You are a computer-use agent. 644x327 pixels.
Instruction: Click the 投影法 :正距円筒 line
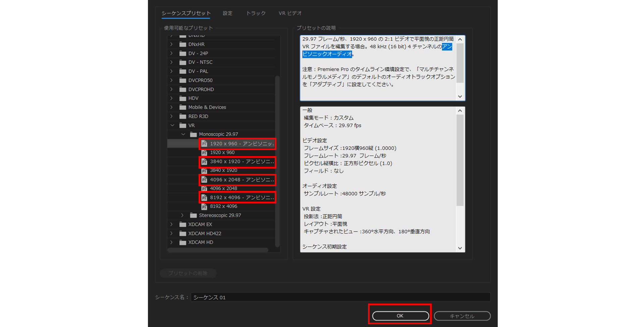coord(323,216)
